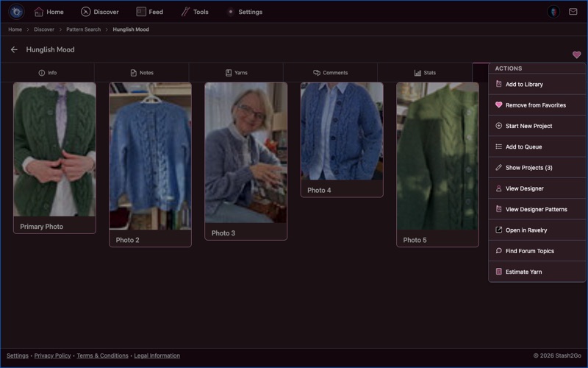
Task: Open the Discover navigation item
Action: (100, 12)
